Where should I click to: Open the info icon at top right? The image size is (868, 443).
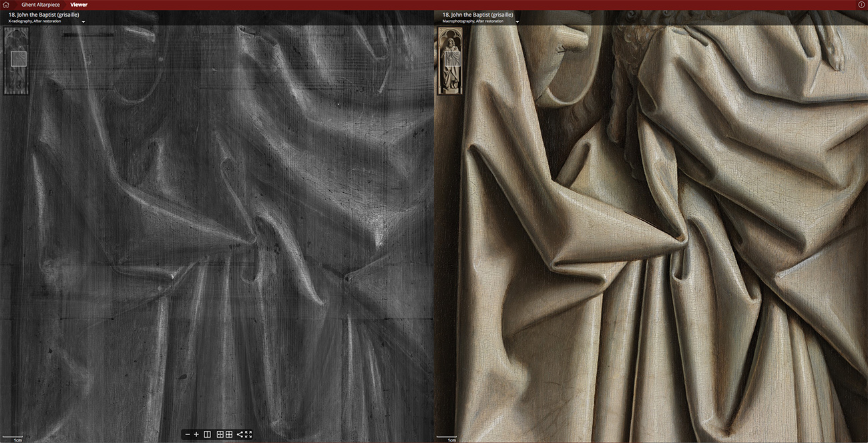click(861, 5)
